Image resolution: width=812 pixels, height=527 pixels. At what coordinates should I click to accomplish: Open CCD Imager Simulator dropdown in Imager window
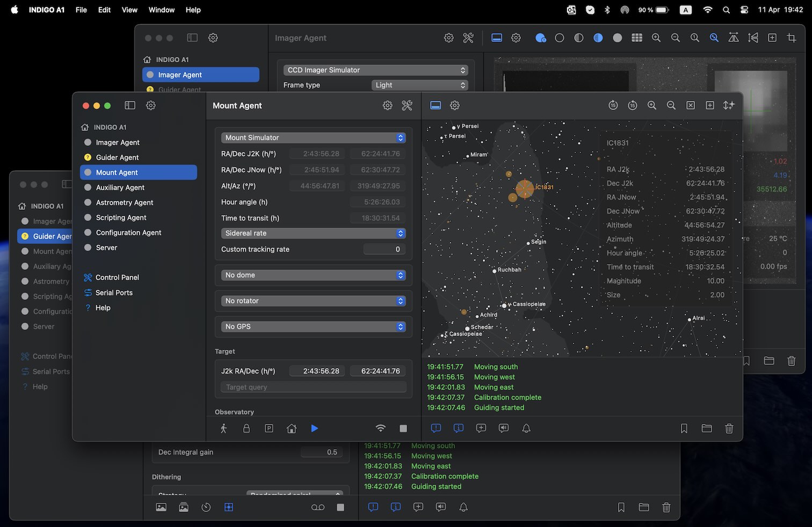pyautogui.click(x=376, y=70)
